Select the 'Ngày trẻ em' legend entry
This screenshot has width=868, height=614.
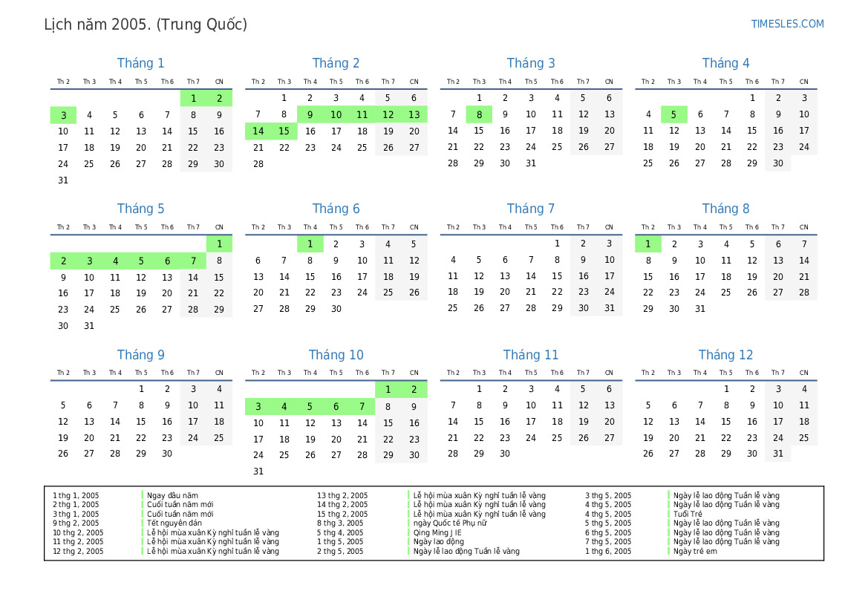point(695,551)
